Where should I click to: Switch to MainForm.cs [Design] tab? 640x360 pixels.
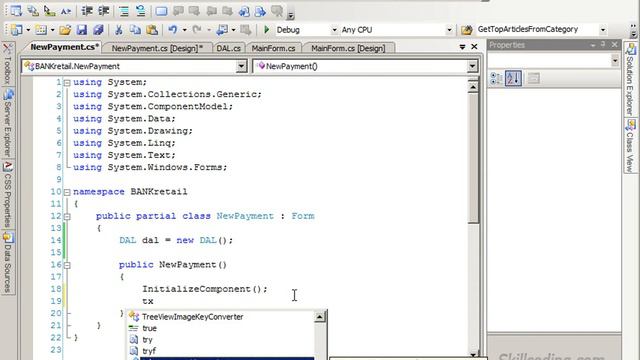[348, 48]
